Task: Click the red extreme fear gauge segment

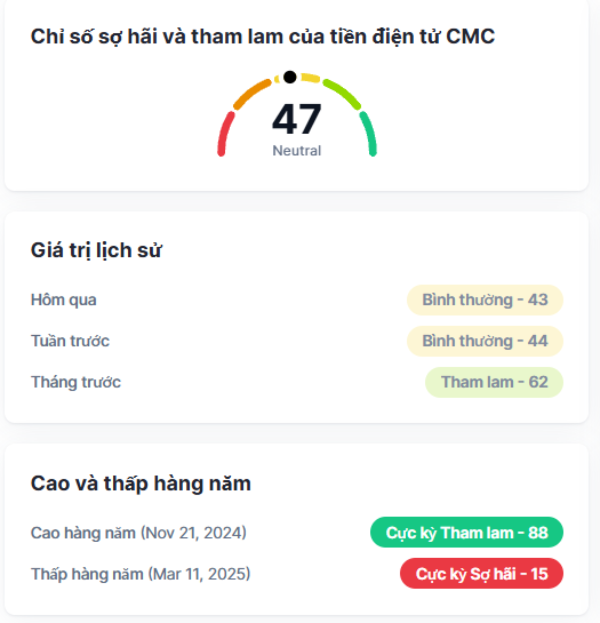Action: coord(225,134)
